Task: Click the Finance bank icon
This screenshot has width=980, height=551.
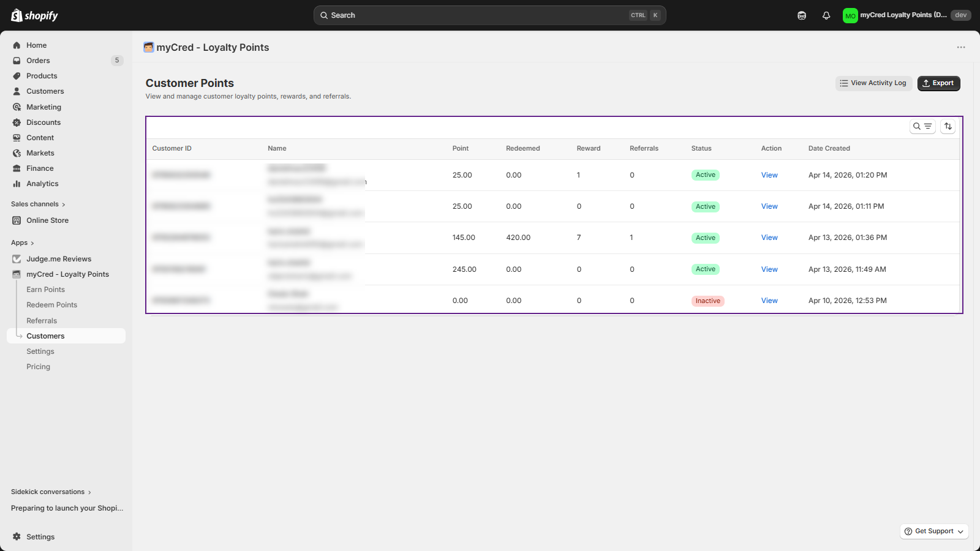Action: 17,168
